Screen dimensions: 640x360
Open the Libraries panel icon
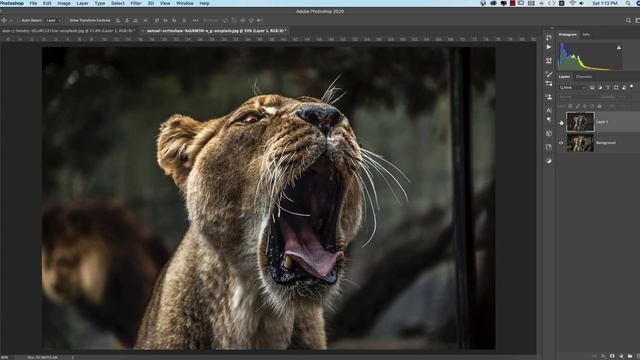549,133
